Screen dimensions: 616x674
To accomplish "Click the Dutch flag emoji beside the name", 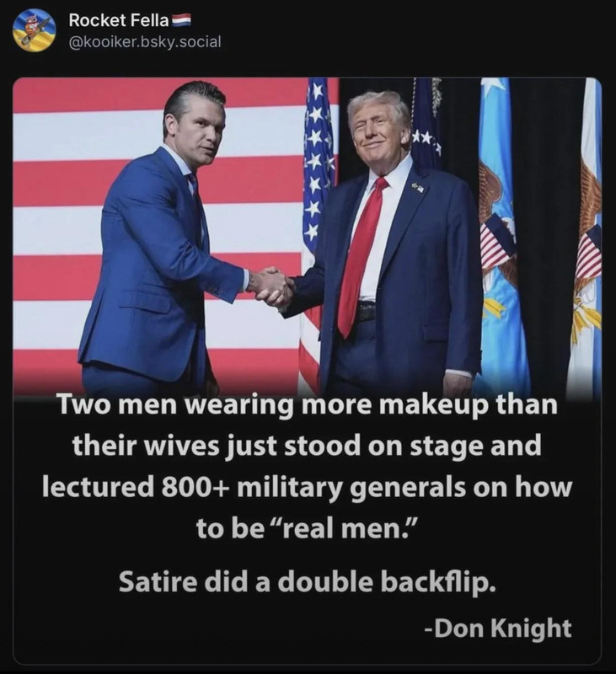I will (x=181, y=19).
